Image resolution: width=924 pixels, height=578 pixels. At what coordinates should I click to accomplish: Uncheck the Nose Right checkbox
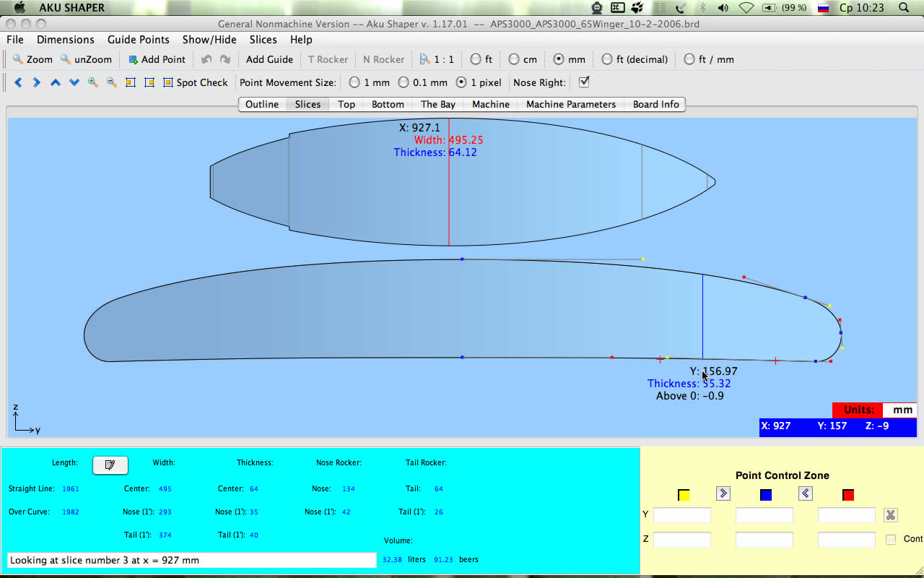[584, 82]
